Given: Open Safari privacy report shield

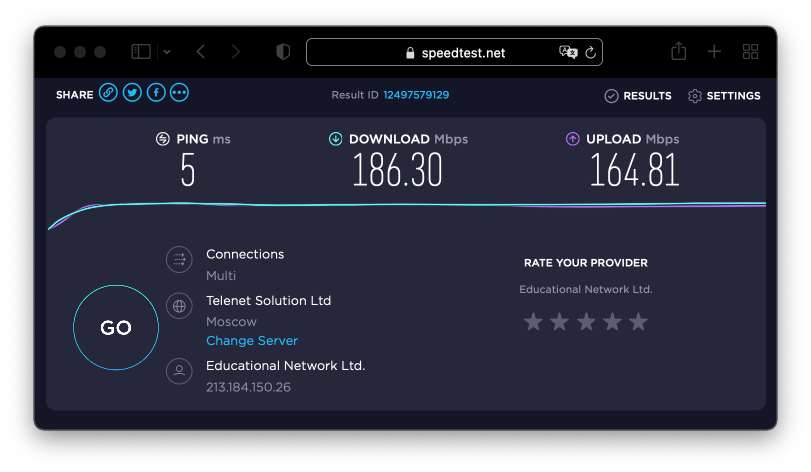Looking at the screenshot, I should coord(283,52).
